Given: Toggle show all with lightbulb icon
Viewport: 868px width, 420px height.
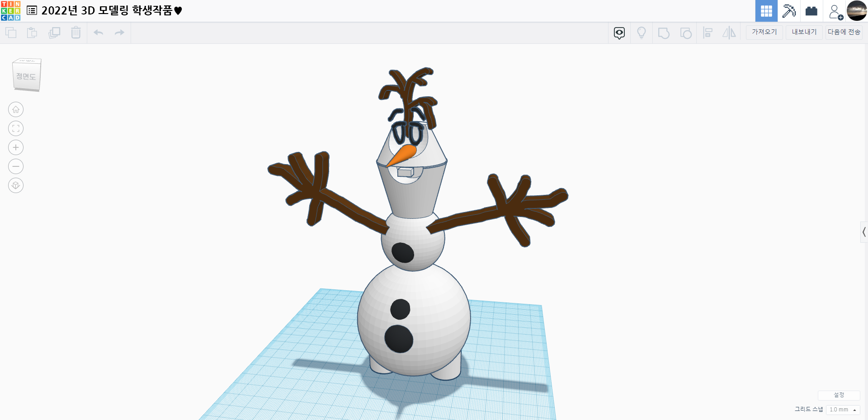Looking at the screenshot, I should pyautogui.click(x=642, y=33).
